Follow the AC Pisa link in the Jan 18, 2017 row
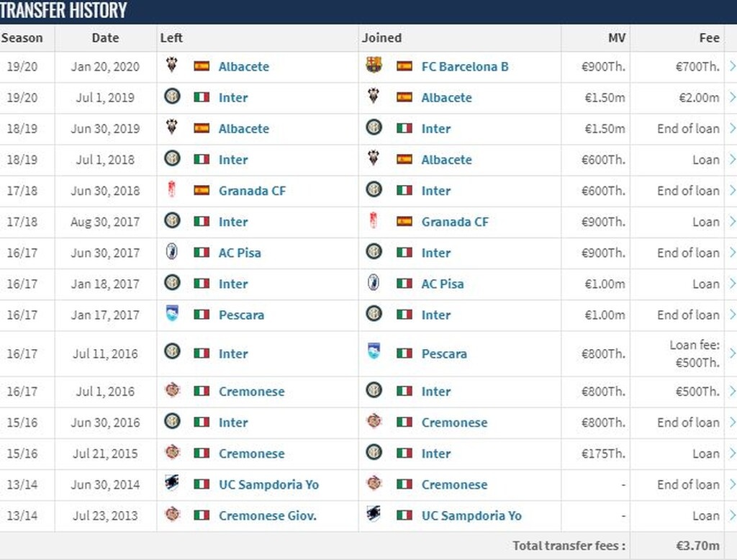This screenshot has height=560, width=737. tap(443, 284)
